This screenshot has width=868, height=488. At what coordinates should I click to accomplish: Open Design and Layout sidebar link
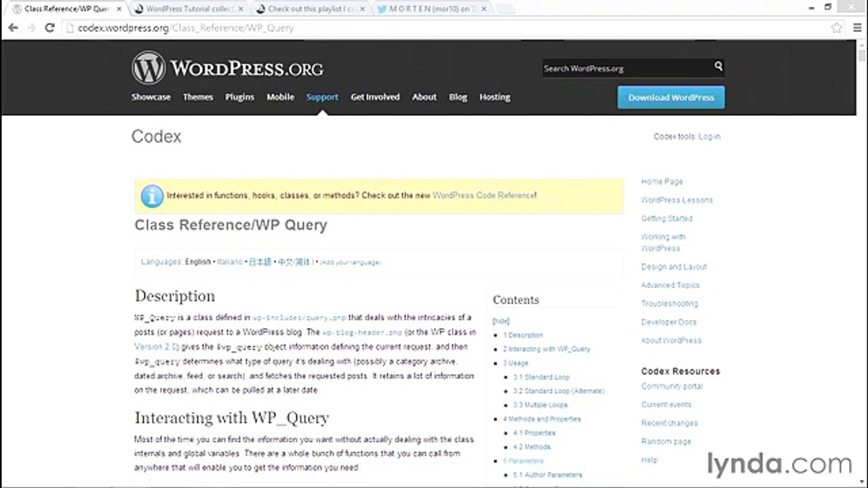[674, 267]
